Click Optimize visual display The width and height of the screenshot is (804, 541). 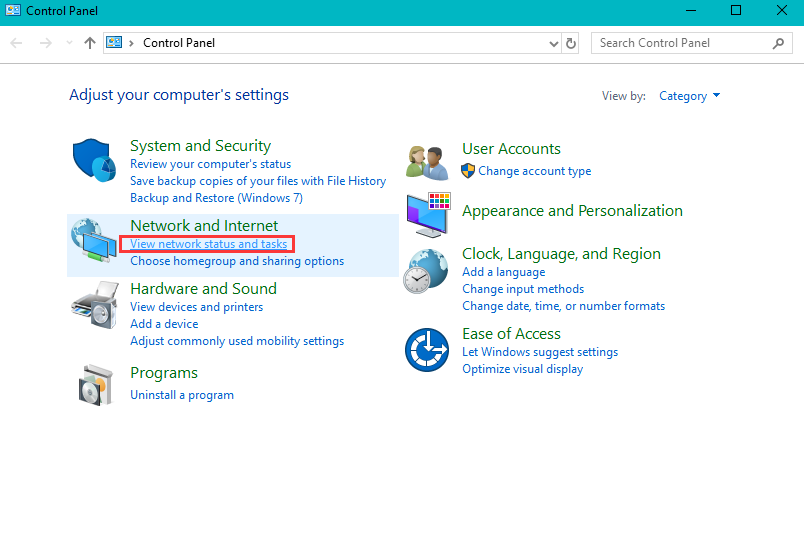[522, 369]
